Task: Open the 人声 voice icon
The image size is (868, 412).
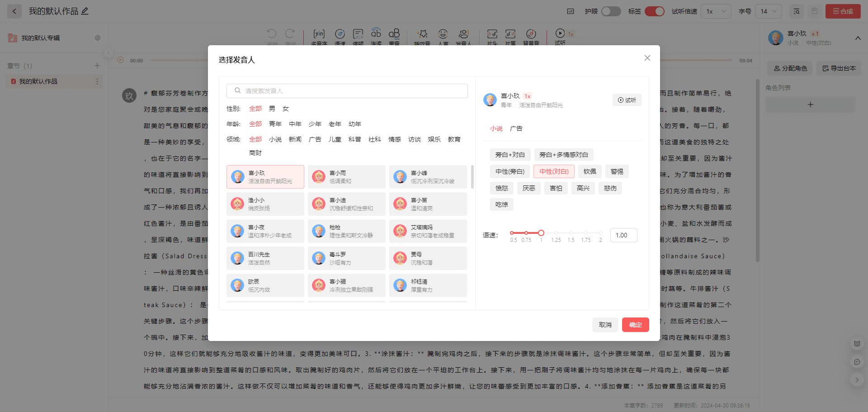Action: tap(443, 34)
